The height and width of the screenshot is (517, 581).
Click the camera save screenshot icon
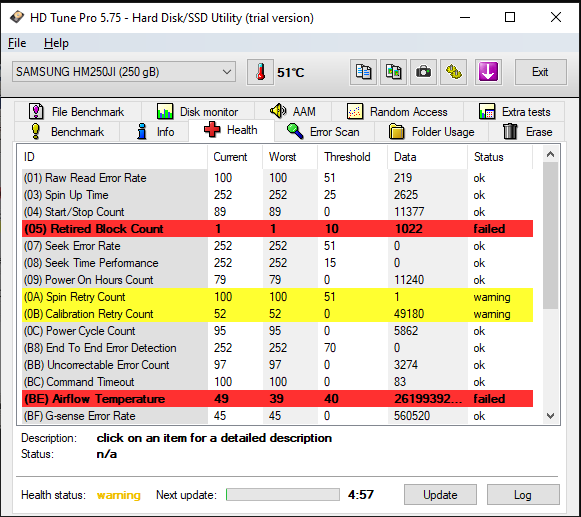coord(423,72)
